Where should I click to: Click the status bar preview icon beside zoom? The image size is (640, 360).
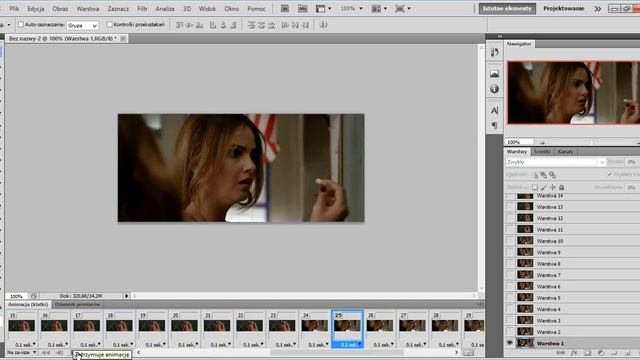coord(34,296)
